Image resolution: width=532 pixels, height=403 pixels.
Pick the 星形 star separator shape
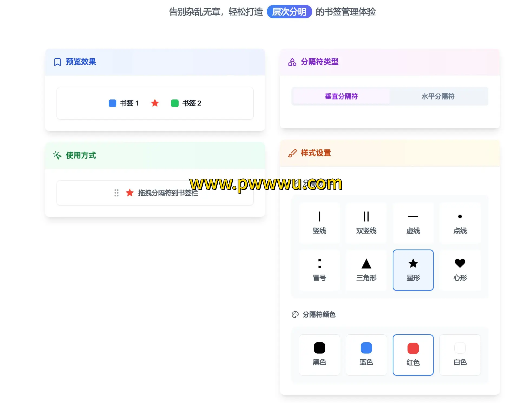click(x=413, y=270)
